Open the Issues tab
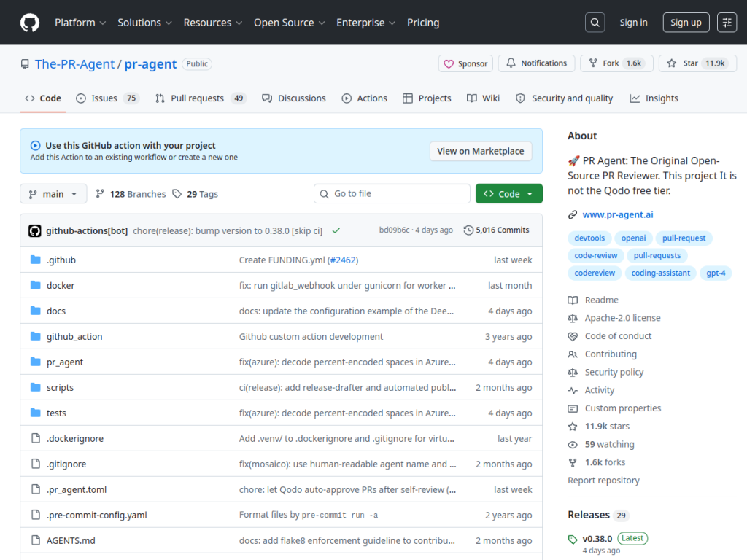 [x=107, y=98]
